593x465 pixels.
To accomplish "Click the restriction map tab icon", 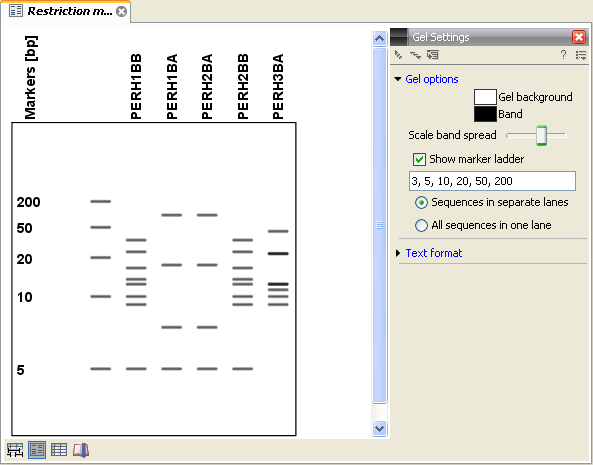I will coord(16,11).
